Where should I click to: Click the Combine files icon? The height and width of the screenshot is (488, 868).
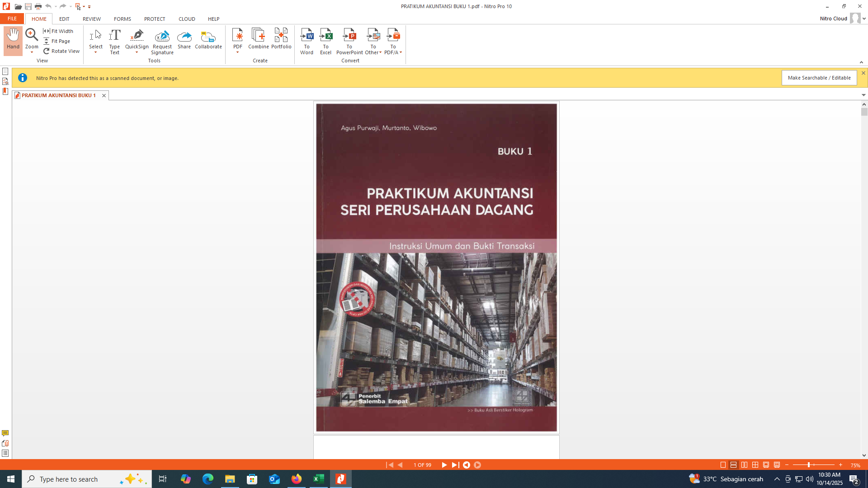tap(258, 36)
